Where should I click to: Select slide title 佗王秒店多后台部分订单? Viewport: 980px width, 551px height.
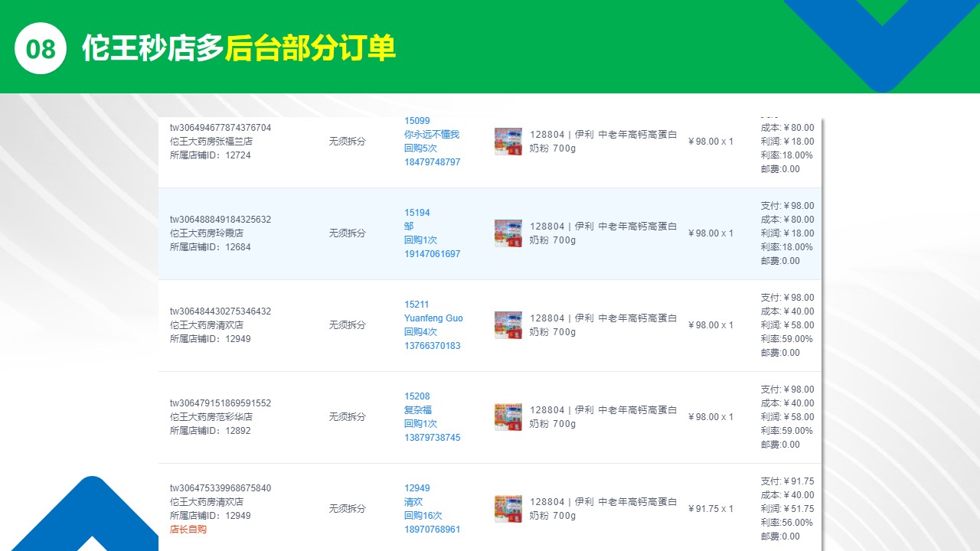(239, 48)
